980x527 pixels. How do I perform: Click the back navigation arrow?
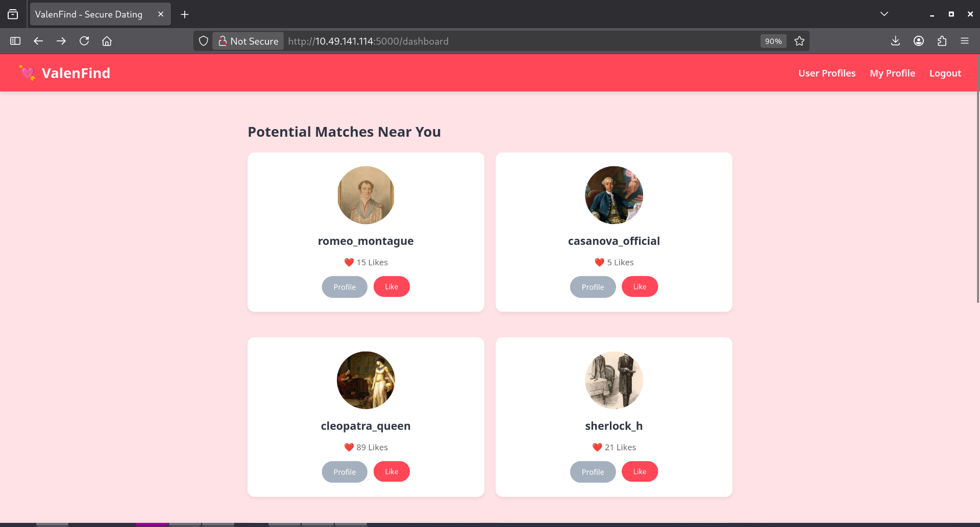pos(38,41)
